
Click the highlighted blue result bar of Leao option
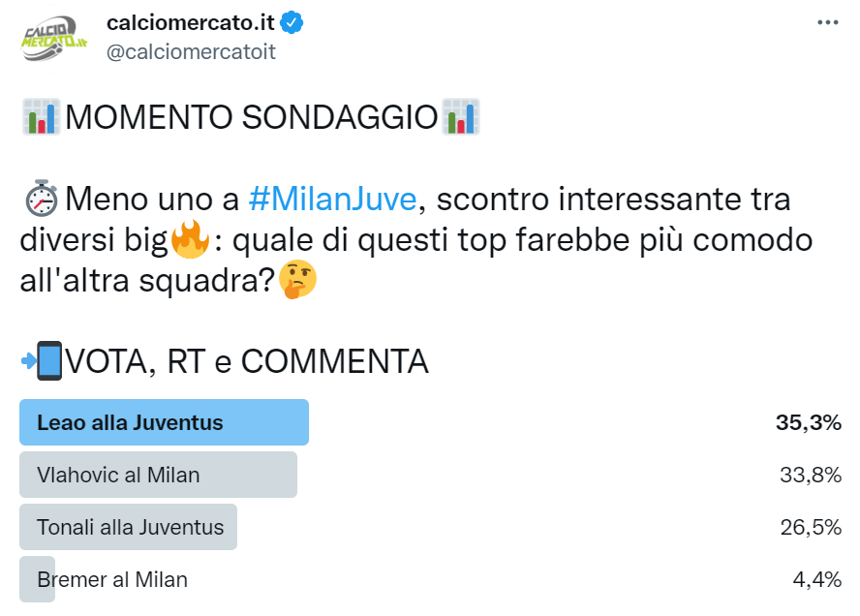(x=163, y=422)
